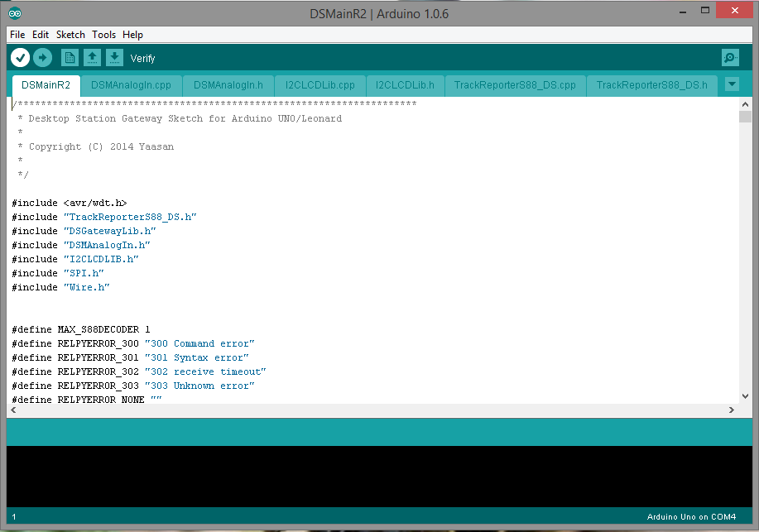Click the RELPYERROR_NONE define line
Image resolution: width=759 pixels, height=532 pixels.
point(87,400)
